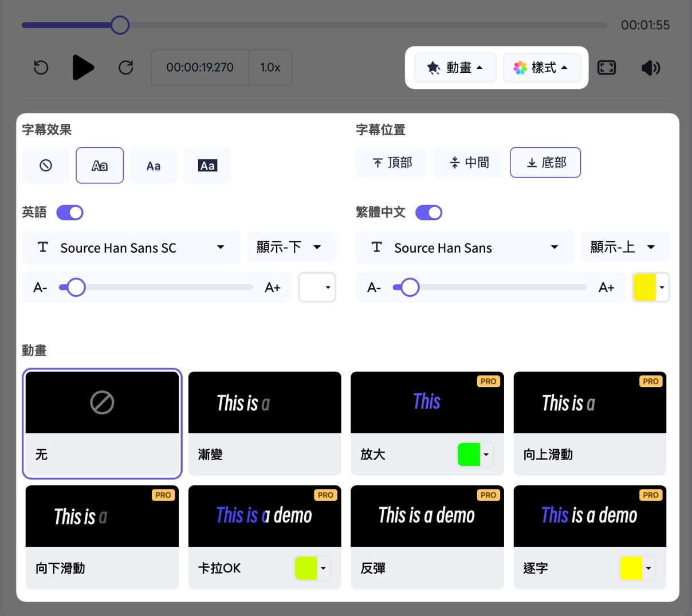Toggle the 英語 subtitle switch
Viewport: 692px width, 616px height.
70,213
